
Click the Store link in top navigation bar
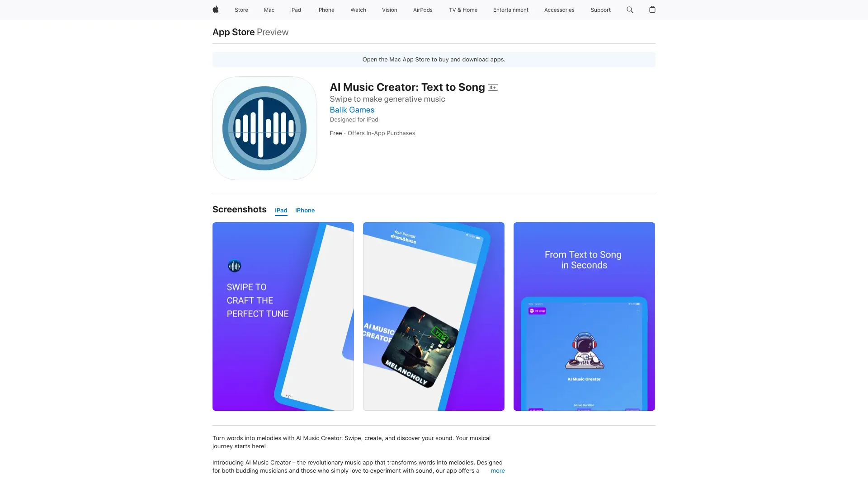[x=241, y=9]
